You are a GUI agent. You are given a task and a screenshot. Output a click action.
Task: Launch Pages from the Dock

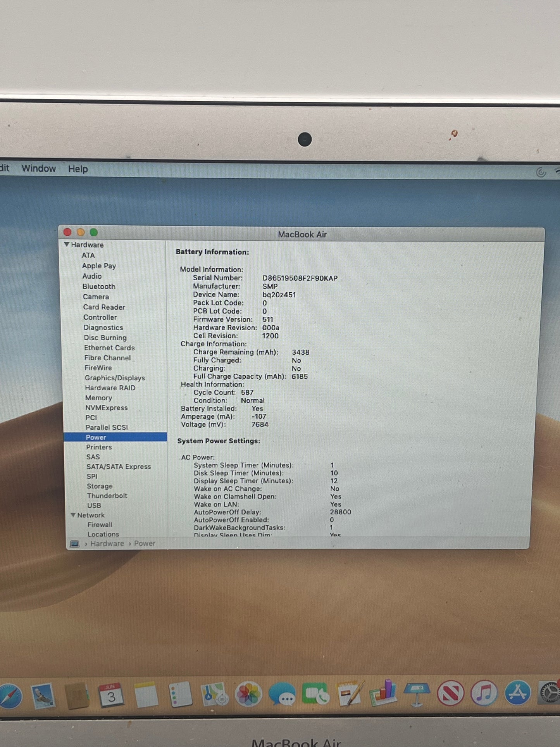(350, 693)
